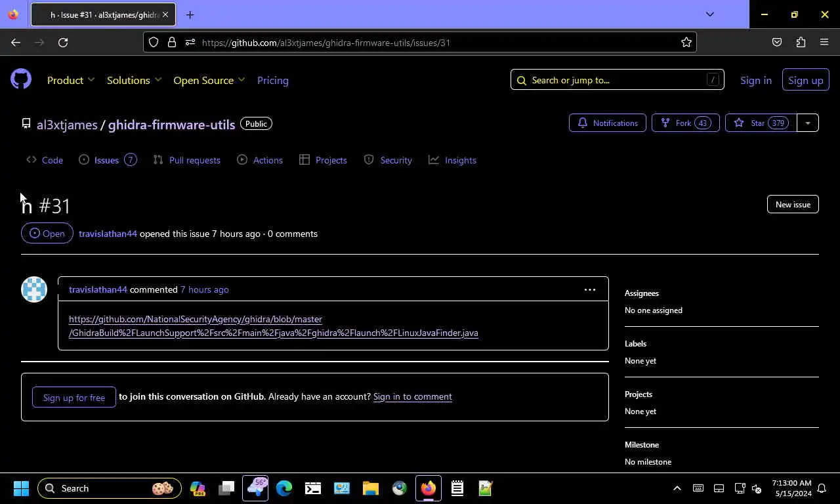Open the Windows Start menu
The width and height of the screenshot is (840, 504).
tap(21, 488)
